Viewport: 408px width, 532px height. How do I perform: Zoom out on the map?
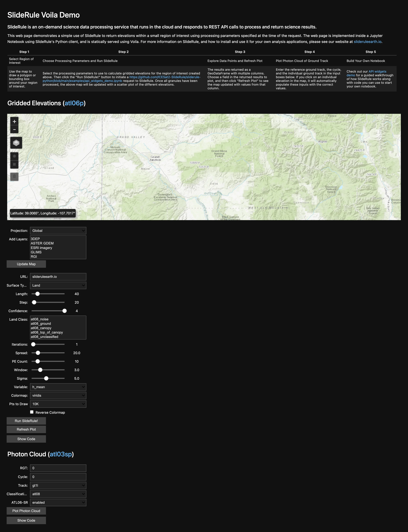pyautogui.click(x=14, y=129)
